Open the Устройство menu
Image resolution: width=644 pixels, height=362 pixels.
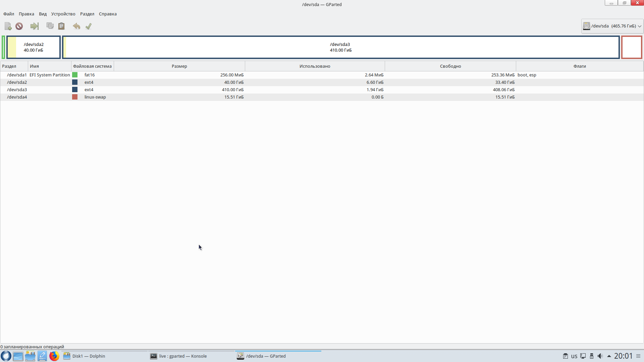63,14
